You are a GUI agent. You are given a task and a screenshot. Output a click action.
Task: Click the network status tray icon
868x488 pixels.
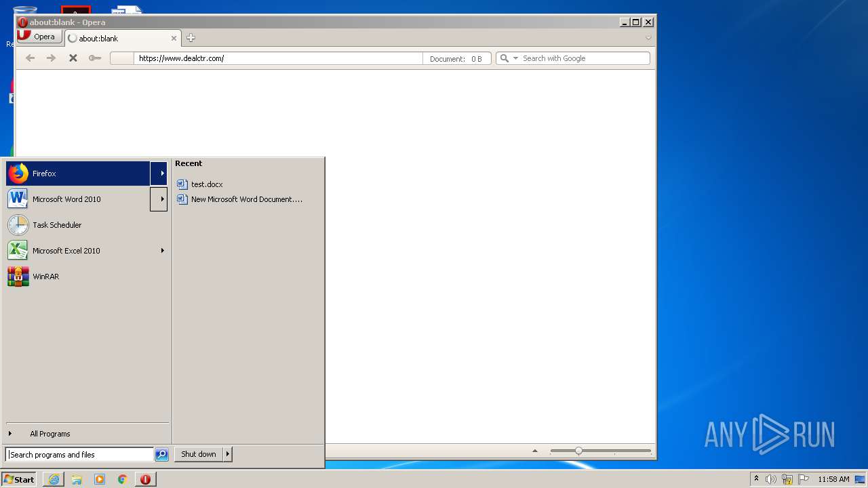(787, 479)
